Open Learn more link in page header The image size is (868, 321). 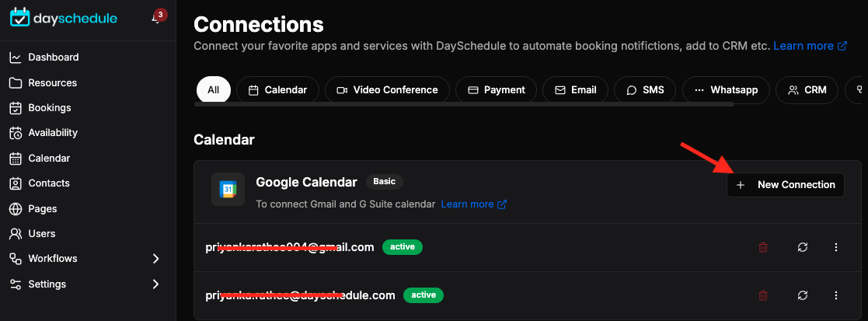click(810, 46)
